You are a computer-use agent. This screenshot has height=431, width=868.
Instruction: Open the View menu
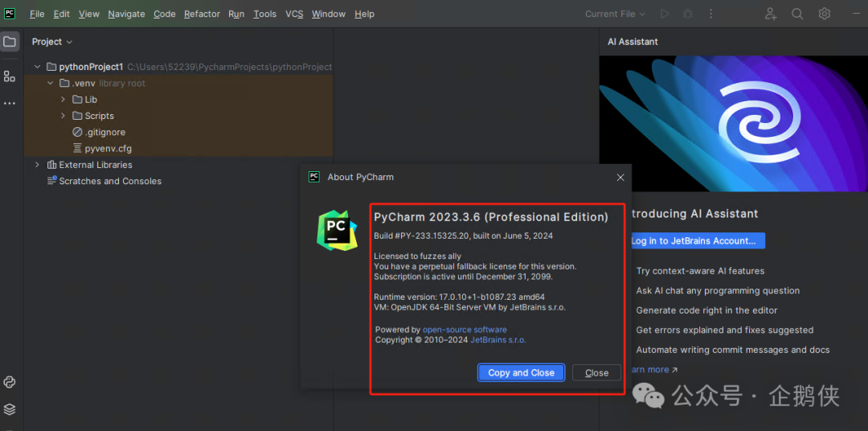89,14
